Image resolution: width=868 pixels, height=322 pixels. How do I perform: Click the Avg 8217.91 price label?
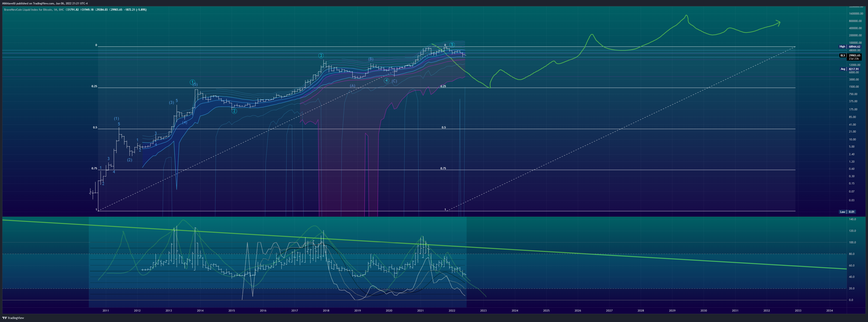[850, 69]
